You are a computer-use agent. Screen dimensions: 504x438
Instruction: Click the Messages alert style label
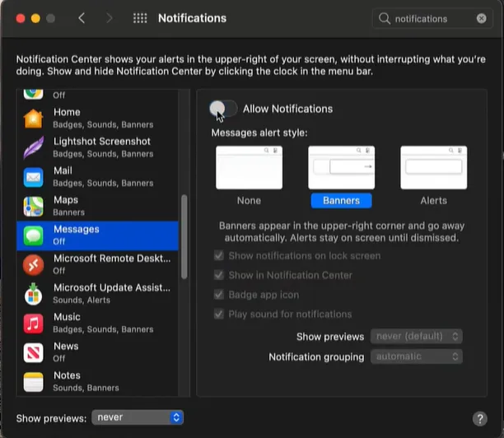coord(259,133)
